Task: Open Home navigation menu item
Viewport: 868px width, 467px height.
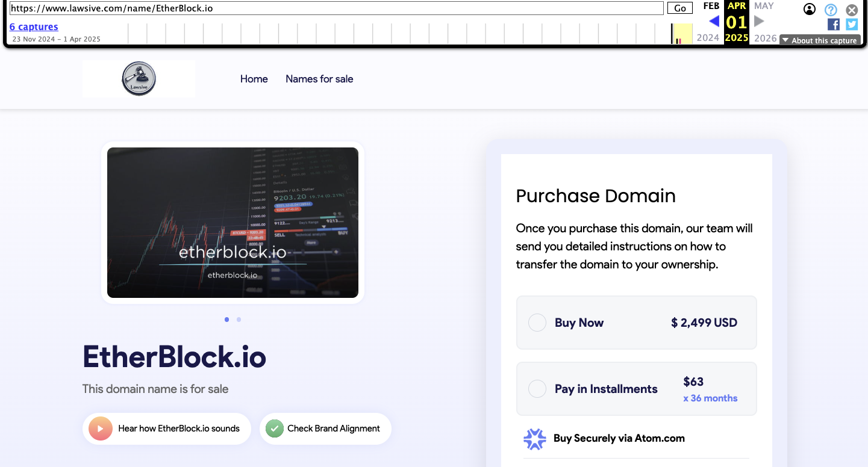Action: pos(254,79)
